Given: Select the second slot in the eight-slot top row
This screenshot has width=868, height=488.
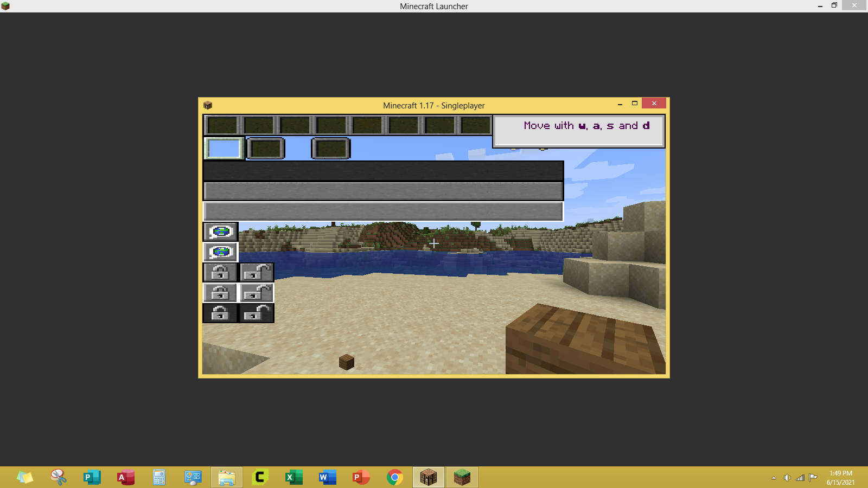Looking at the screenshot, I should (x=259, y=125).
